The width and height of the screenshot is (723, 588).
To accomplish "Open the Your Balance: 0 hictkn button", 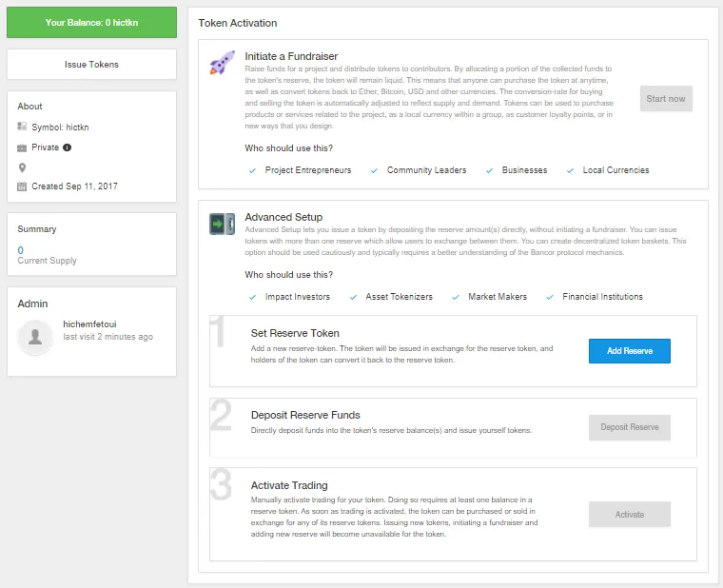I will 91,22.
